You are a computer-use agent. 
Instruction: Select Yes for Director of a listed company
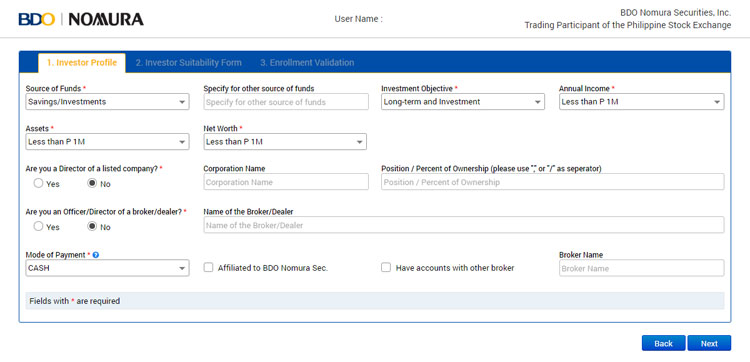[38, 183]
